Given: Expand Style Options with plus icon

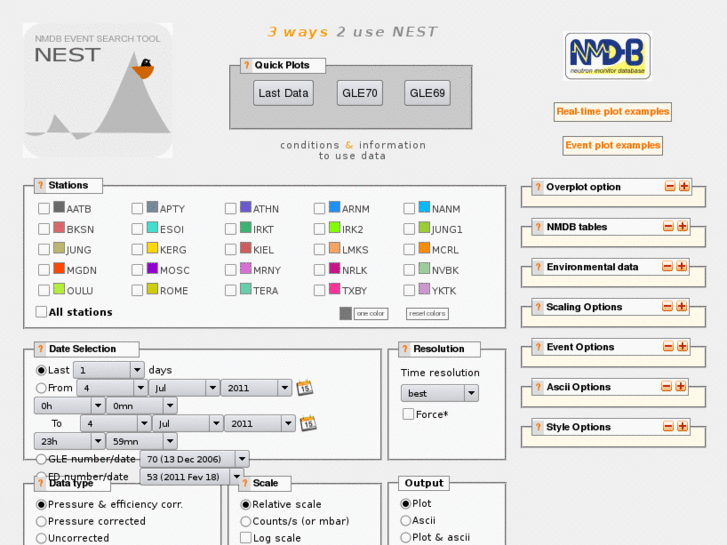Looking at the screenshot, I should [682, 426].
